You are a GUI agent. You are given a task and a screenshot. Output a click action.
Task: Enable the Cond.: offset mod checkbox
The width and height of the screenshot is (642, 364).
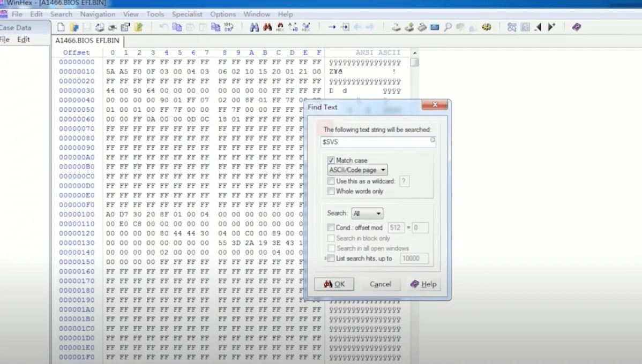click(x=331, y=227)
